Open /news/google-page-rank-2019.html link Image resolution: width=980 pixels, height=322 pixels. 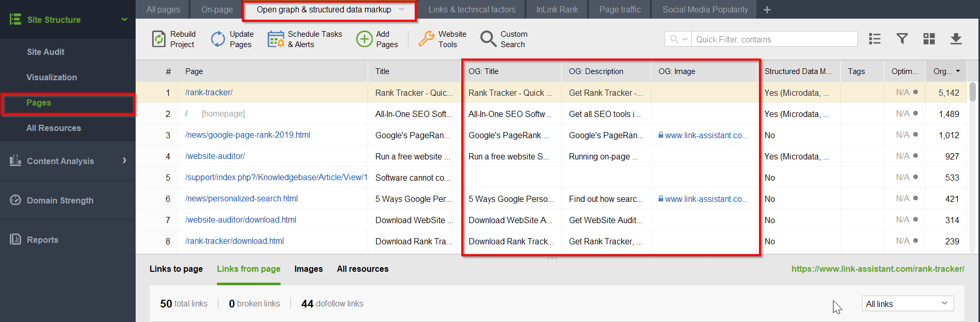point(247,135)
